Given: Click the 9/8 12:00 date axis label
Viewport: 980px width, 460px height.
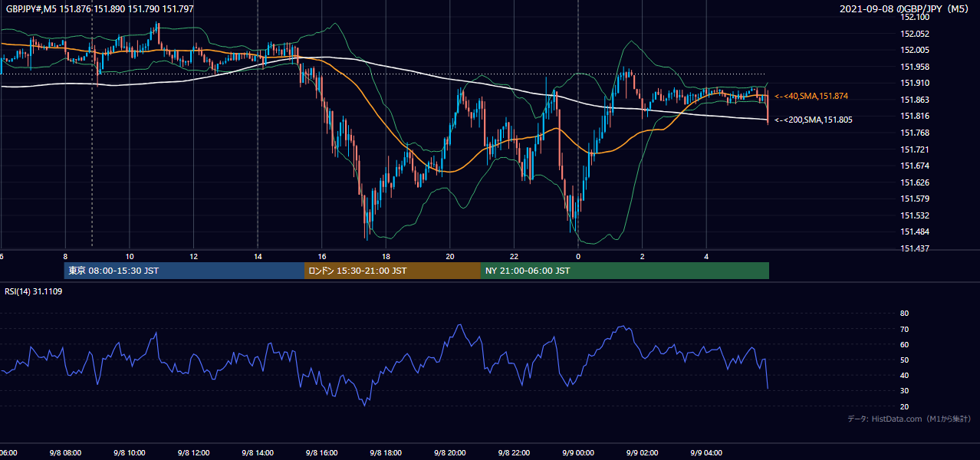Looking at the screenshot, I should pyautogui.click(x=193, y=452).
